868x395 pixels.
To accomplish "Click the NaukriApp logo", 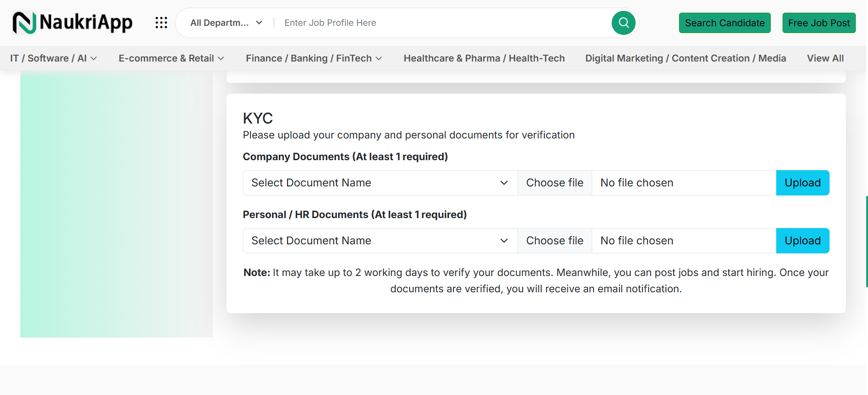I will point(72,23).
